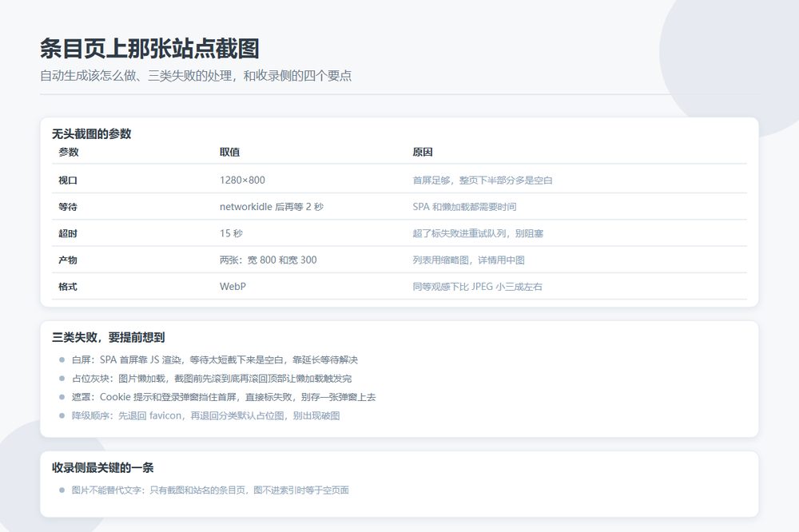Click the bullet item starting with 占位灰块
This screenshot has width=799, height=532.
click(x=212, y=379)
